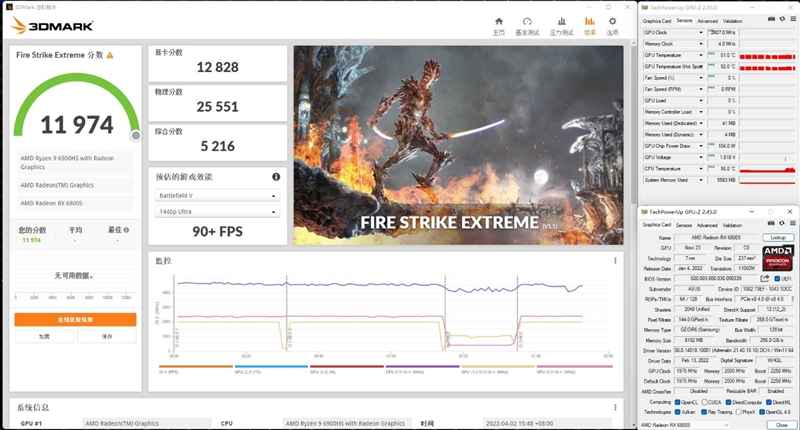This screenshot has width=800, height=430.
Task: Click the Fire Strike Extreme preview image
Action: (x=458, y=145)
